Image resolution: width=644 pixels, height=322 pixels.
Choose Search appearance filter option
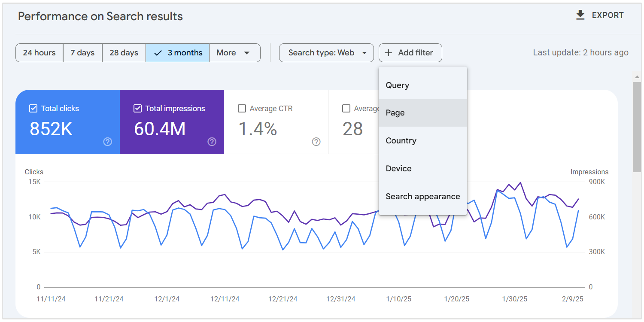tap(423, 197)
